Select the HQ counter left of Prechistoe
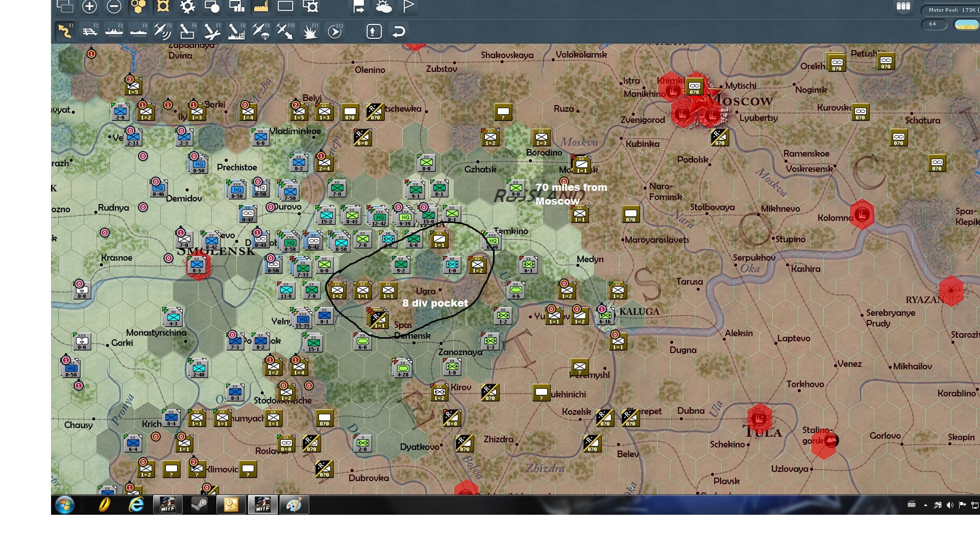The image size is (980, 551). 199,164
